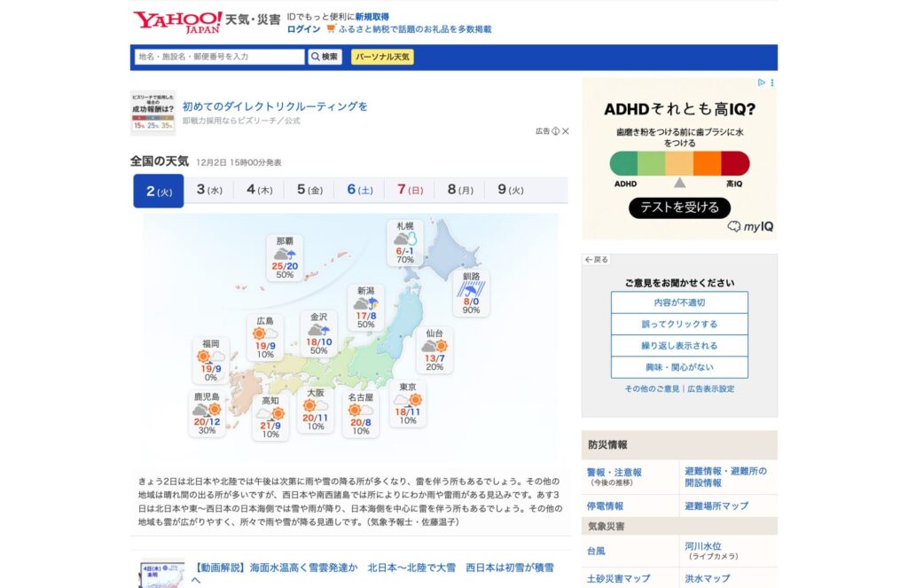Switch to the 6(土) date tab
908x588 pixels.
360,190
